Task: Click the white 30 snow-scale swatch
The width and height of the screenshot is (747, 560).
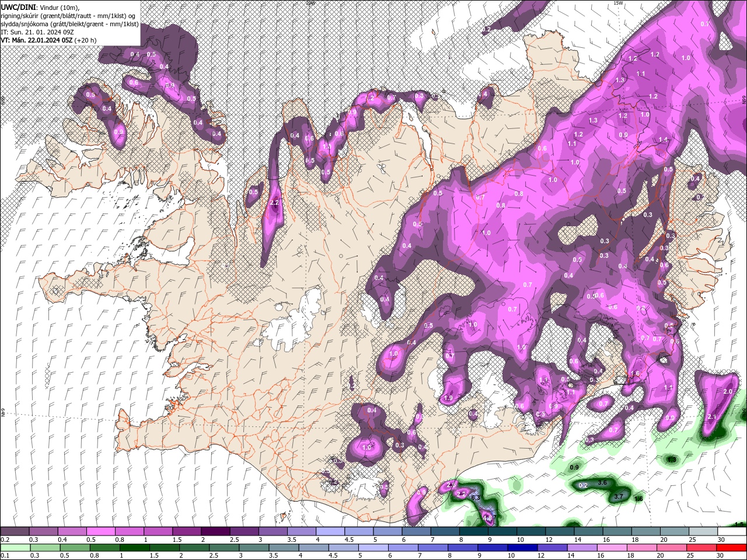Action: (732, 531)
